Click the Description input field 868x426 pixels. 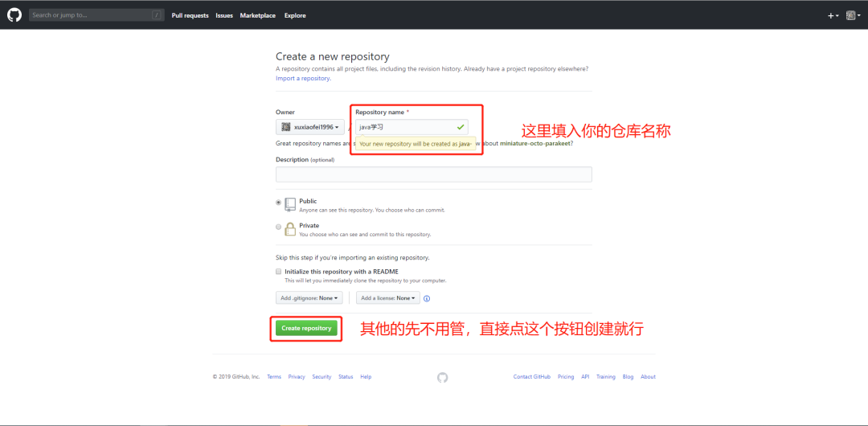[x=433, y=174]
